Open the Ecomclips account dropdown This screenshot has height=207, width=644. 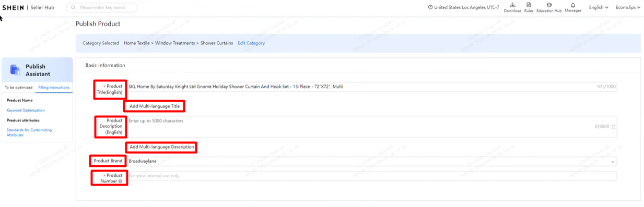(628, 7)
